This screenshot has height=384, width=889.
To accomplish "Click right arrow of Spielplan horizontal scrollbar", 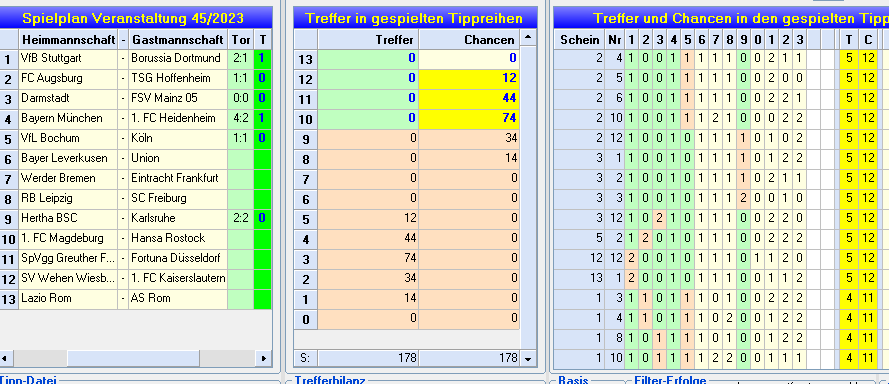I will pos(263,358).
